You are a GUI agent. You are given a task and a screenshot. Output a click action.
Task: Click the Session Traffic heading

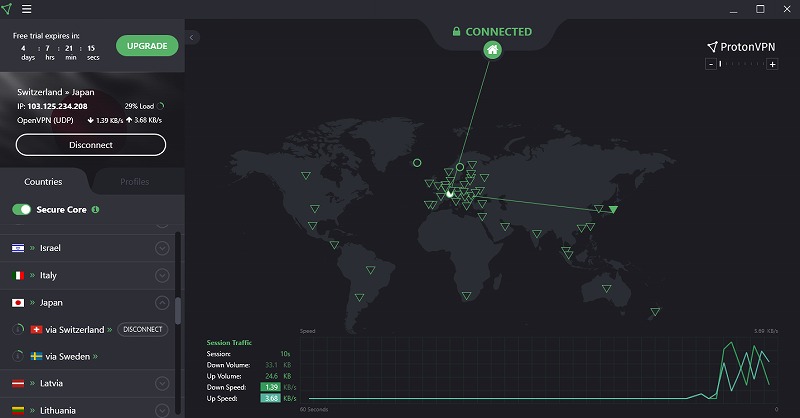point(229,342)
